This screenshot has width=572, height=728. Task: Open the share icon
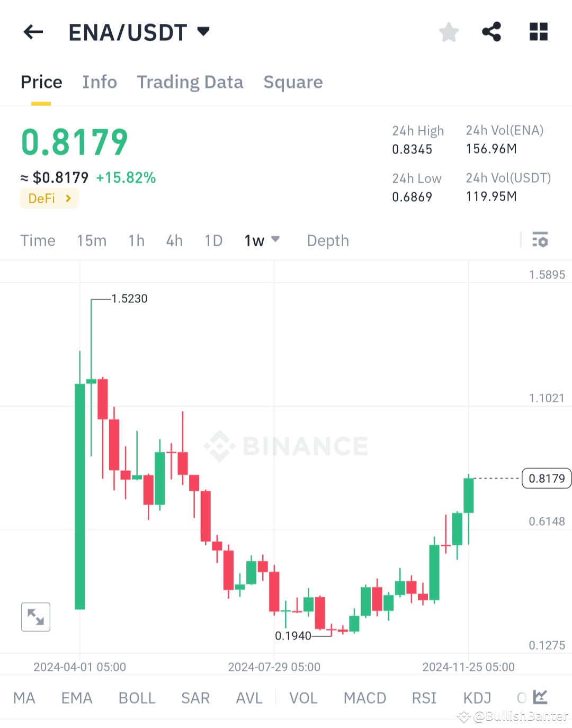tap(491, 32)
